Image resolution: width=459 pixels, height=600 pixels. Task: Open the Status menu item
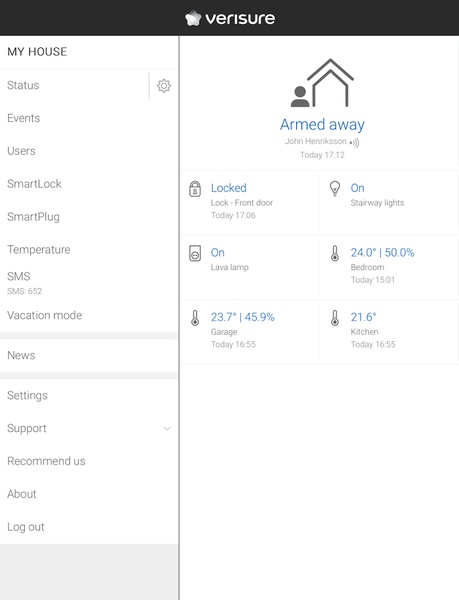[x=74, y=85]
